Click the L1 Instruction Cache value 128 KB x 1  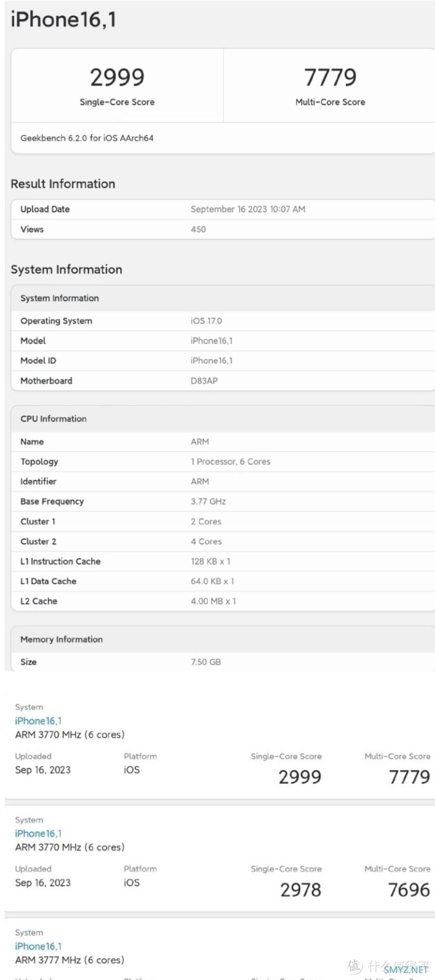point(210,562)
